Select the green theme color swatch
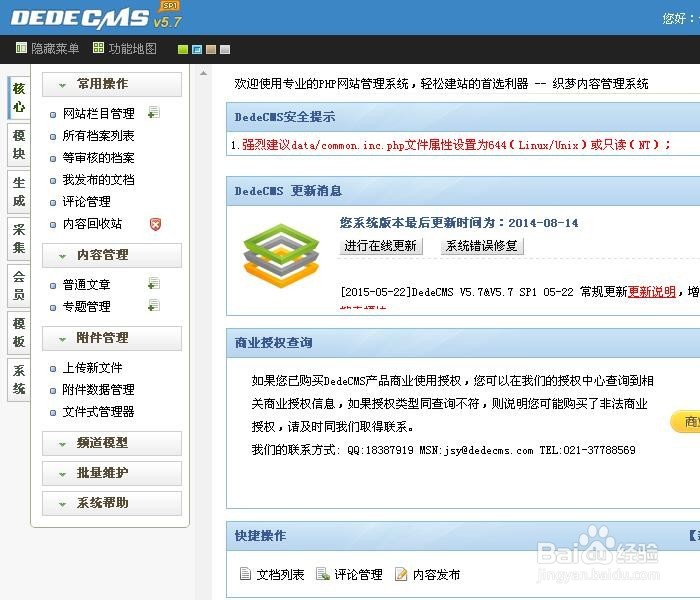Image resolution: width=700 pixels, height=600 pixels. tap(182, 50)
